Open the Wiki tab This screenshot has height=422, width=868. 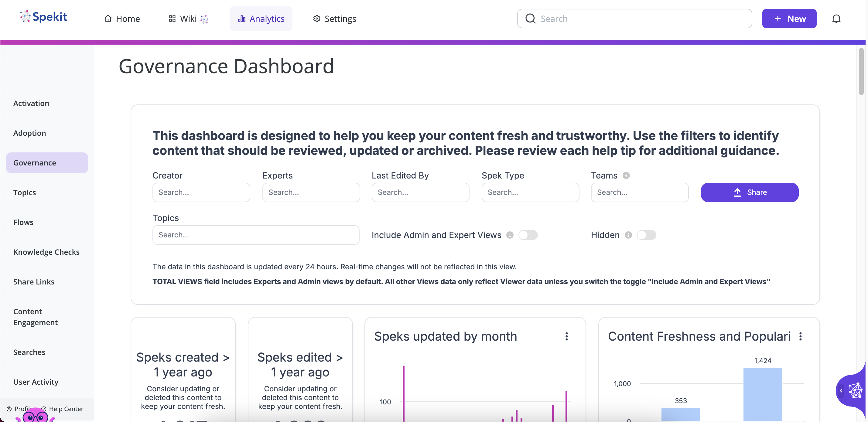pyautogui.click(x=188, y=19)
